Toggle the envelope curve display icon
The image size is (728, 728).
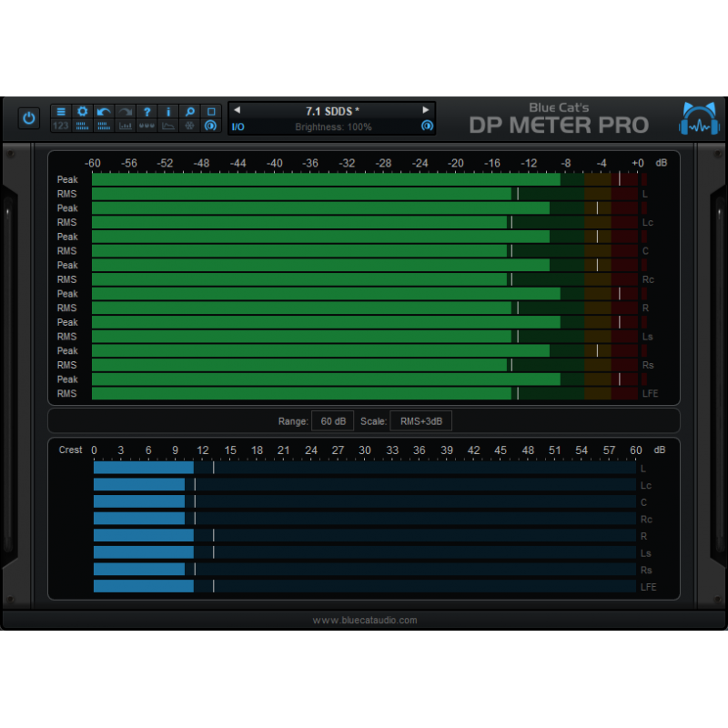pyautogui.click(x=168, y=126)
